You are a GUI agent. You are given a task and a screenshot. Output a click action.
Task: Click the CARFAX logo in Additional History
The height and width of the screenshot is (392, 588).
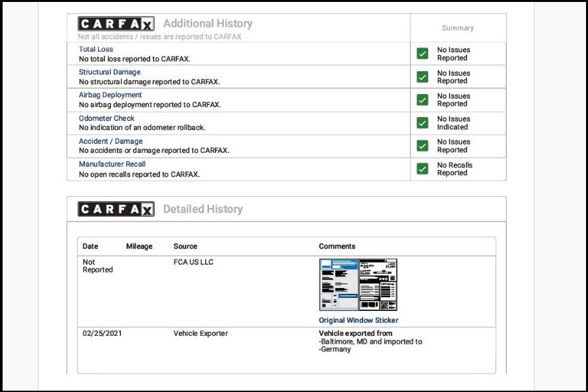[116, 24]
